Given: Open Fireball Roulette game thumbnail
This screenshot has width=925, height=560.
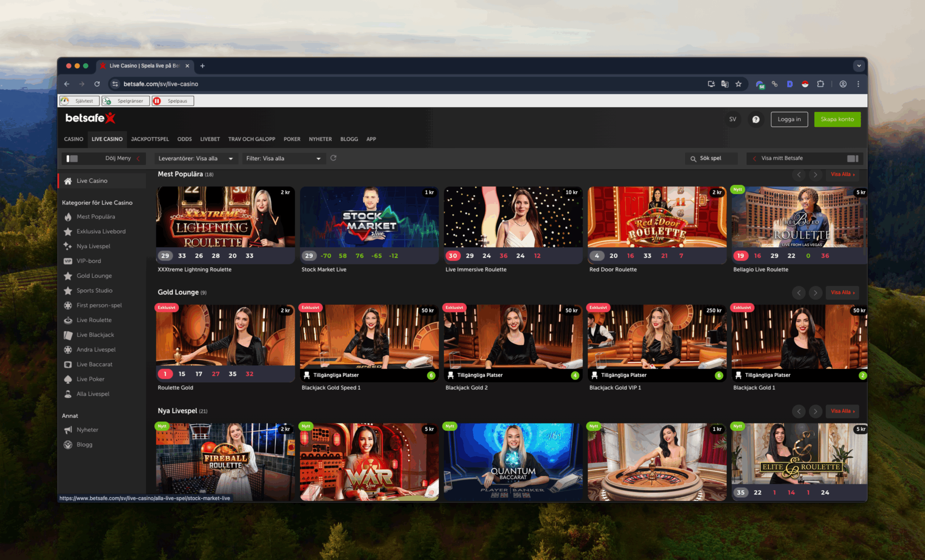Looking at the screenshot, I should pos(225,462).
